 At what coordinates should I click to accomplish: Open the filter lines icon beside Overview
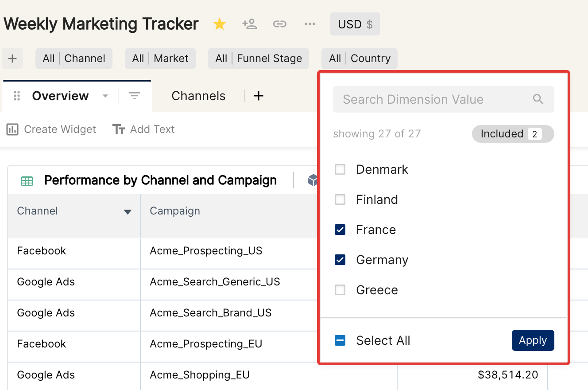point(135,96)
